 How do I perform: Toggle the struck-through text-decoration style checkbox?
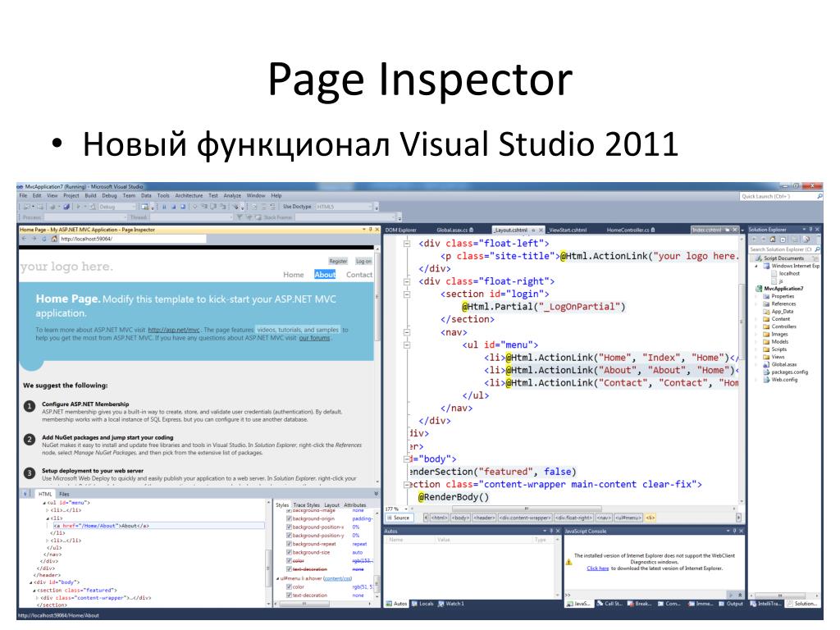[289, 569]
